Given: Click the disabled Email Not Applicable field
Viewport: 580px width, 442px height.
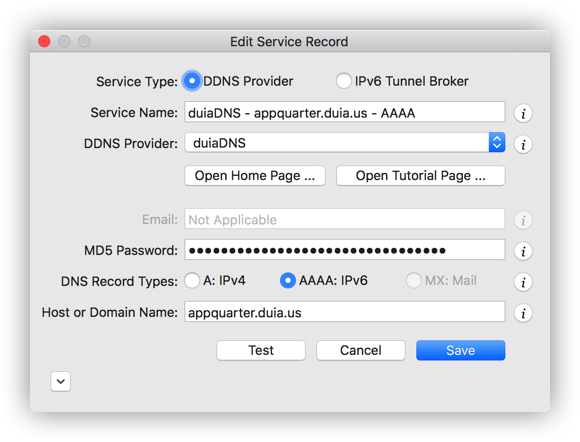Looking at the screenshot, I should tap(345, 219).
